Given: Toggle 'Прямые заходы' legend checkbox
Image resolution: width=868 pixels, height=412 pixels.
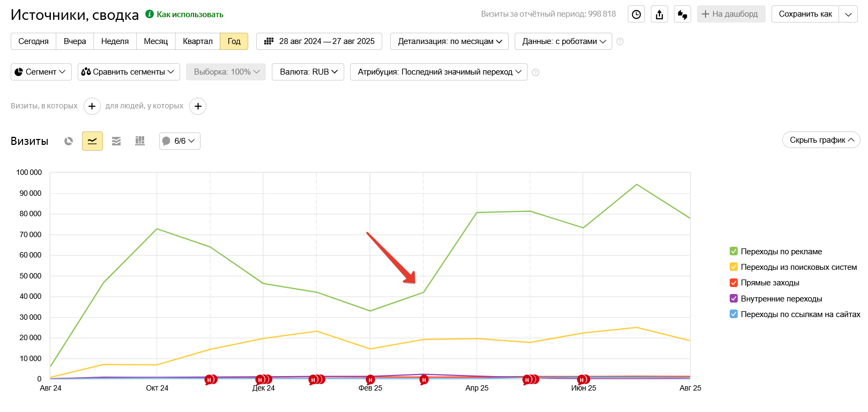Looking at the screenshot, I should [x=733, y=283].
